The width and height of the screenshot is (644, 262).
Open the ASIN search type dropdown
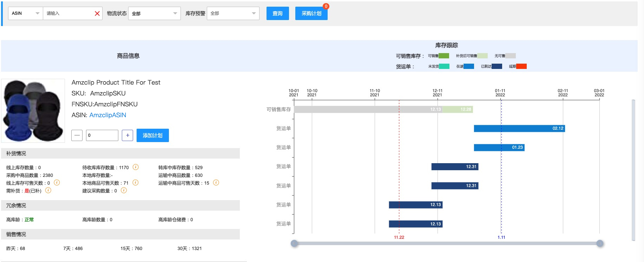pos(25,13)
